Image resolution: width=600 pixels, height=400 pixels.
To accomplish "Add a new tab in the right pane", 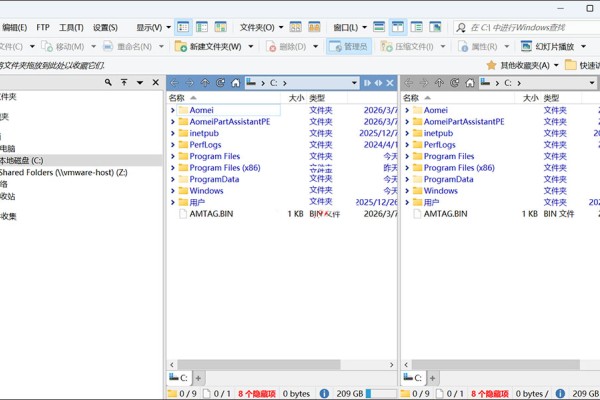I will pyautogui.click(x=432, y=378).
